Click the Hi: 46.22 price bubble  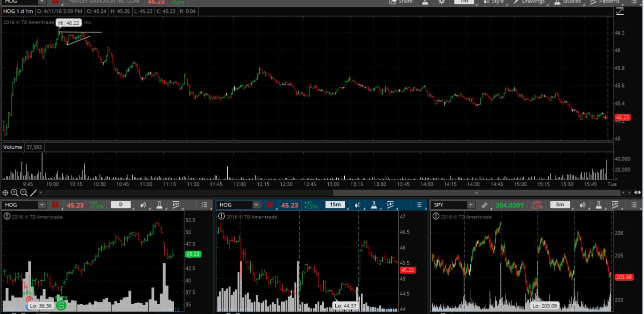pyautogui.click(x=69, y=23)
